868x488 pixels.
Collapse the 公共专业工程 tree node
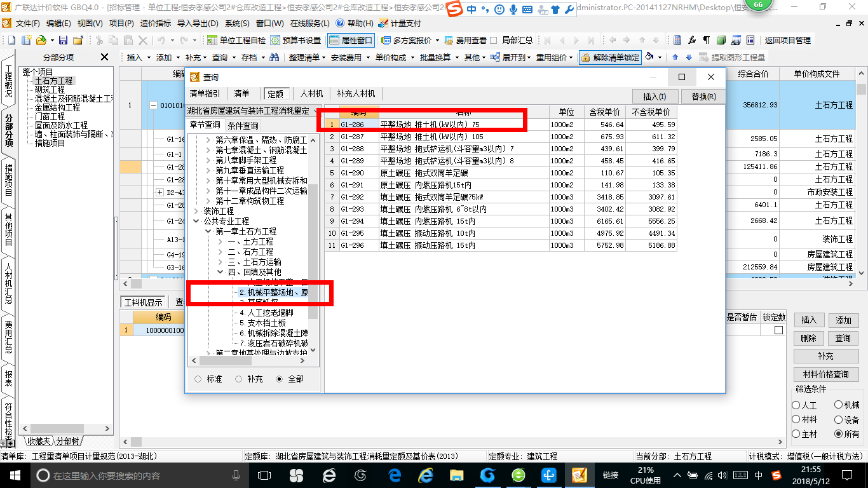196,221
